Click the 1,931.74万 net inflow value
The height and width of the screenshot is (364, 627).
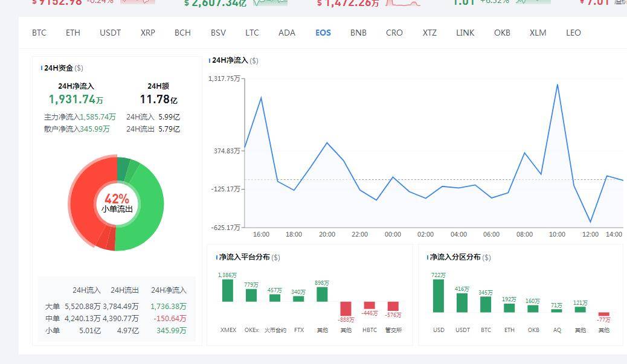pyautogui.click(x=76, y=99)
